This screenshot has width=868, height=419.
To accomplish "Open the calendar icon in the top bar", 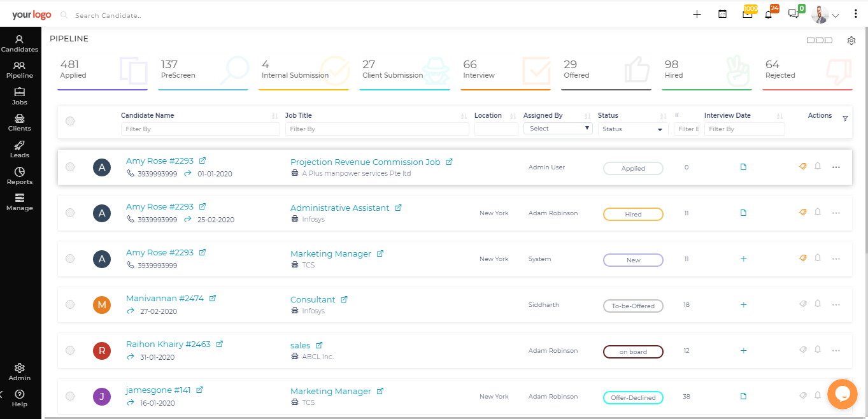I will [x=722, y=13].
